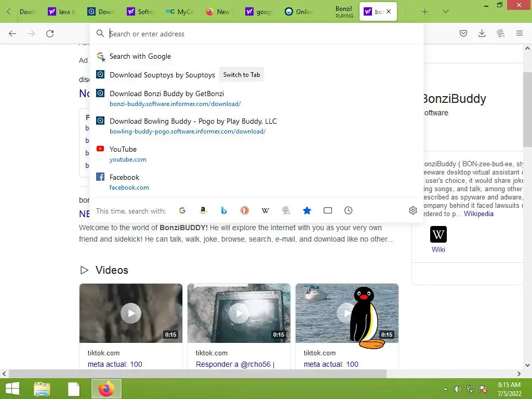Search open tabs using the tab icon
532x399 pixels.
click(328, 211)
